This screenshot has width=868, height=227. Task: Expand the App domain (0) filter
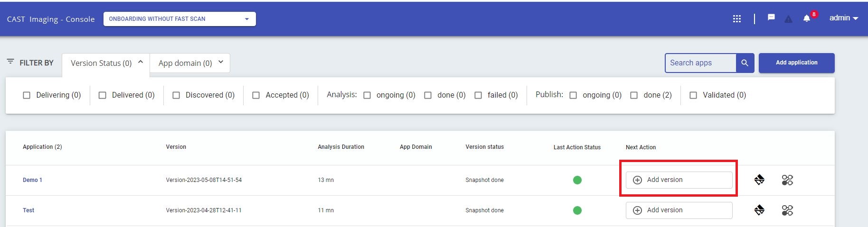(x=190, y=63)
